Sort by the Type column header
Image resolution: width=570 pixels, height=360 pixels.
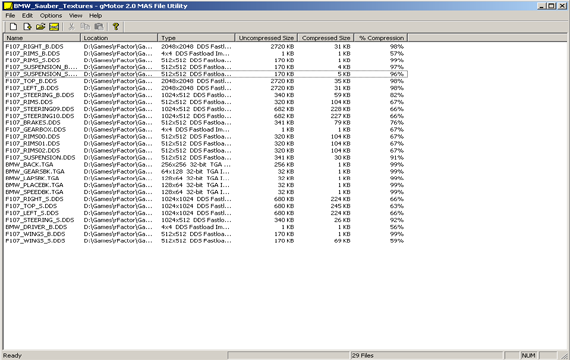point(196,38)
